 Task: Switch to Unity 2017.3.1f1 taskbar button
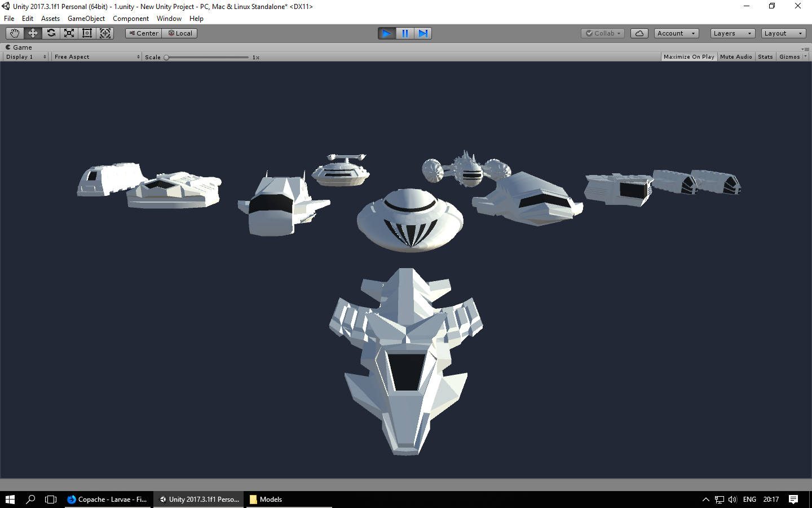[x=199, y=500]
